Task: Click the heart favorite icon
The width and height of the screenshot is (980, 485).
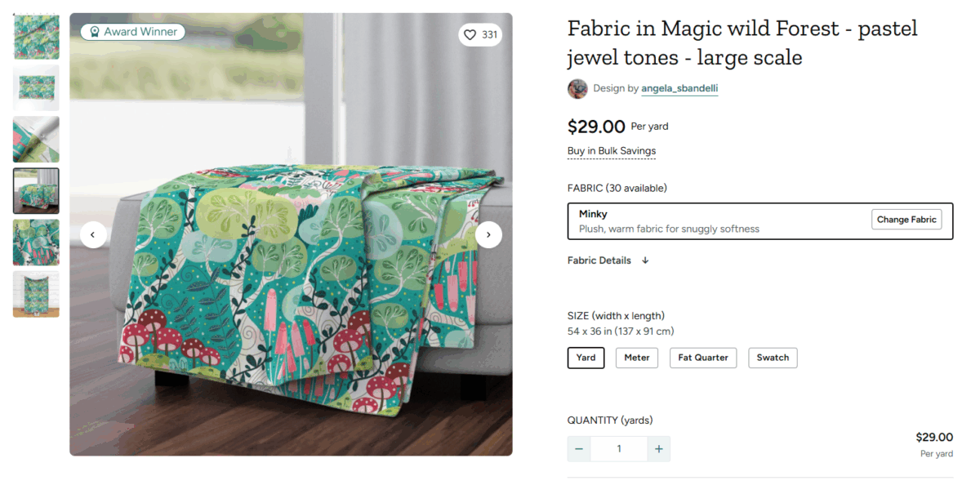Action: [470, 34]
